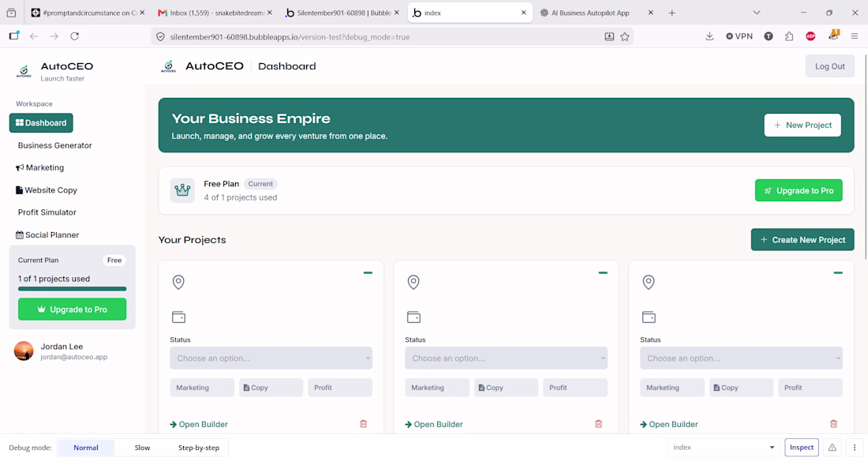868x461 pixels.
Task: Select Normal debug mode
Action: (86, 447)
